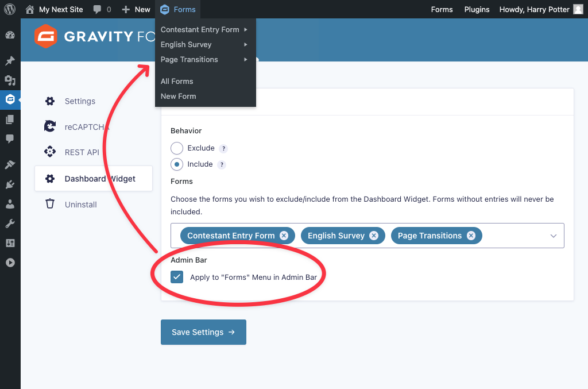
Task: Click the New content button
Action: click(136, 9)
